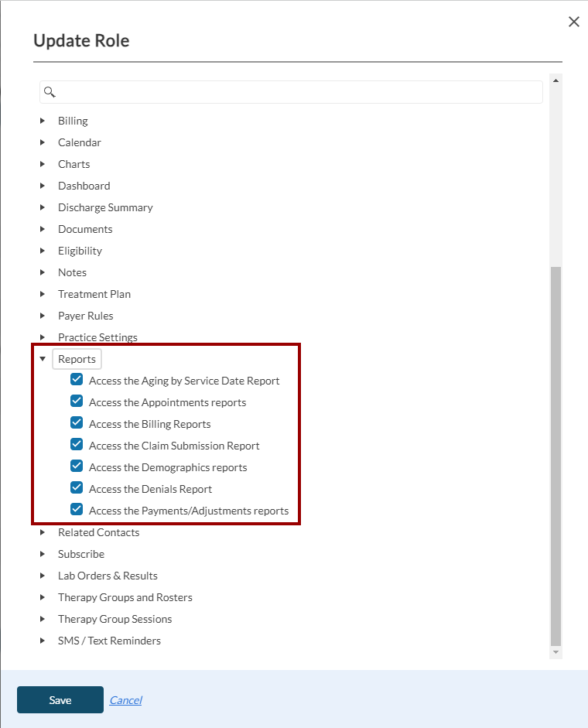The width and height of the screenshot is (588, 728).
Task: Click the Save button
Action: point(60,699)
